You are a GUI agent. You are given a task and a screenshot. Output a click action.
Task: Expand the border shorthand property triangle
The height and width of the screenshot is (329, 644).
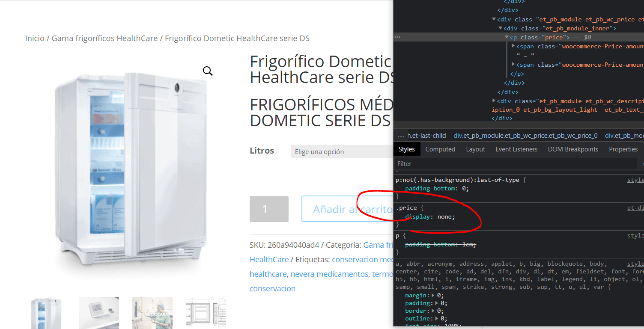(433, 311)
